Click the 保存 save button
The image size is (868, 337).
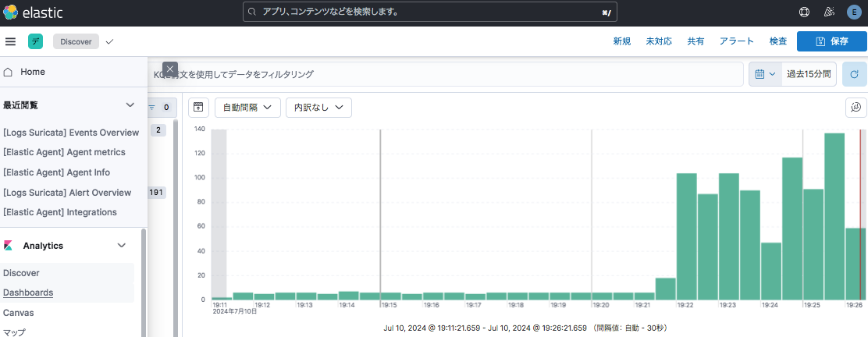click(x=831, y=41)
